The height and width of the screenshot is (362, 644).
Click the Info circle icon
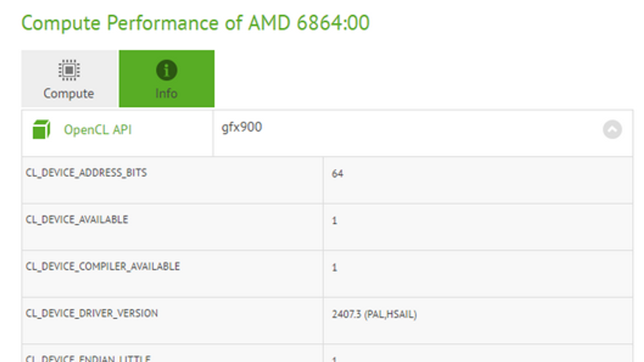coord(166,70)
